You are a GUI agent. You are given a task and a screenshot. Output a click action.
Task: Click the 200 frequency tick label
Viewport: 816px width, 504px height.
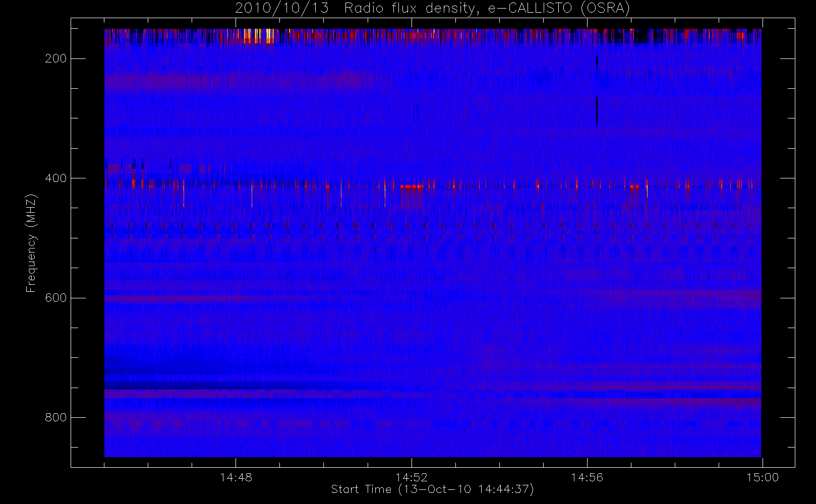click(55, 59)
